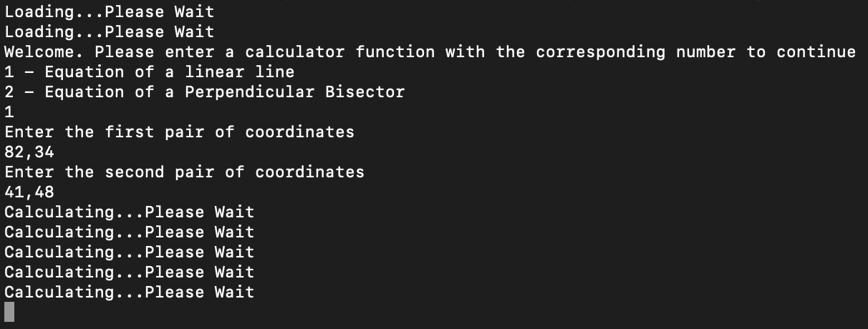Select the "Equation of a linear line" option text
The width and height of the screenshot is (868, 329).
[169, 72]
